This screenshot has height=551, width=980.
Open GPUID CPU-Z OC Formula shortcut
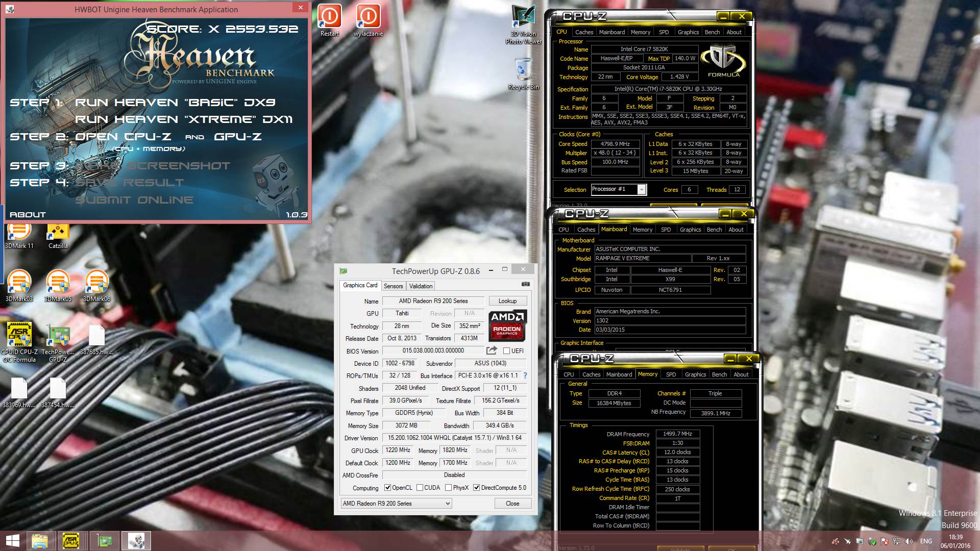pyautogui.click(x=19, y=342)
